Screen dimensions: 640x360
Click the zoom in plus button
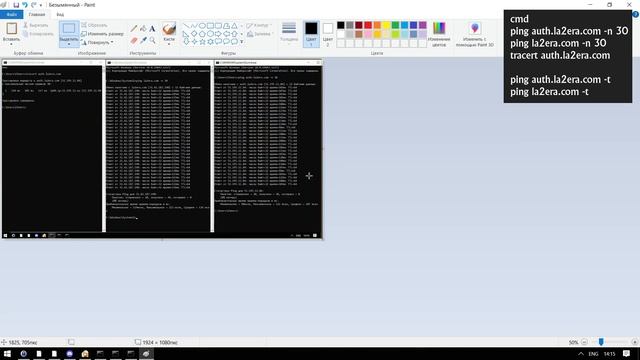click(x=635, y=342)
